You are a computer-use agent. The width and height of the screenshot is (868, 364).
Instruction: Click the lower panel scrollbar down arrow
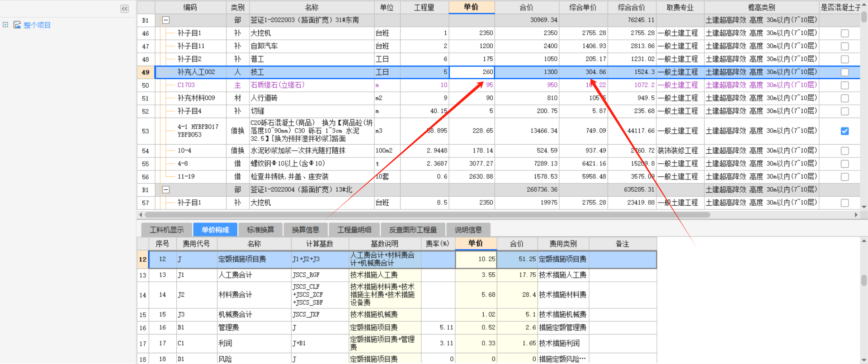tap(864, 360)
